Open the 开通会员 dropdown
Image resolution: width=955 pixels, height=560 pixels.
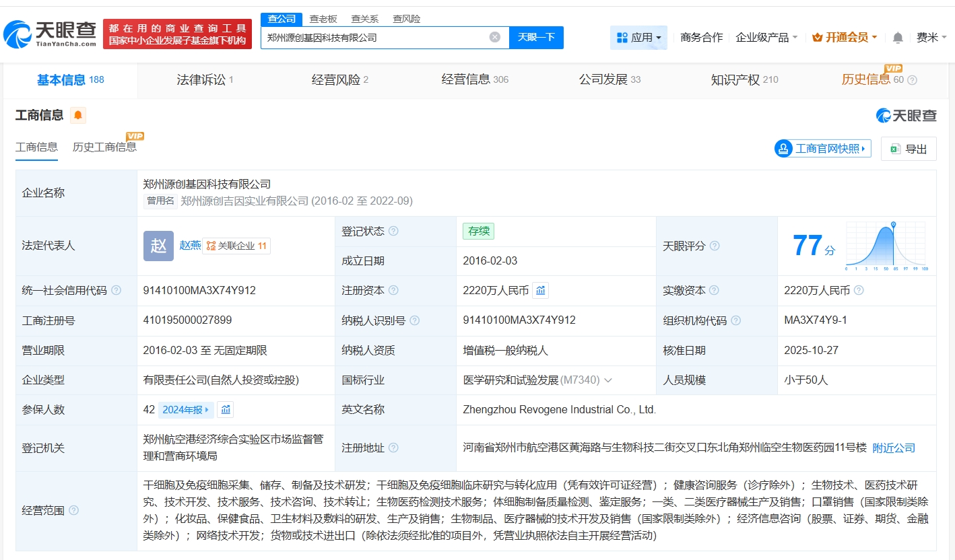click(845, 38)
